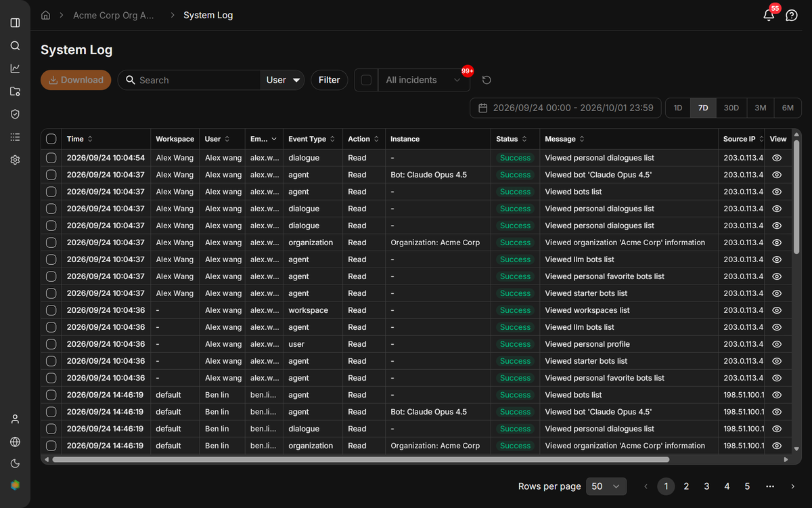The width and height of the screenshot is (812, 508).
Task: Click the current page 1 button
Action: tap(666, 486)
